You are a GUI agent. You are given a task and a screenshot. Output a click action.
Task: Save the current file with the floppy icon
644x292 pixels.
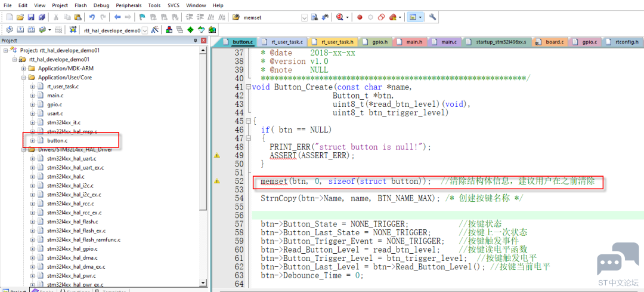point(31,17)
